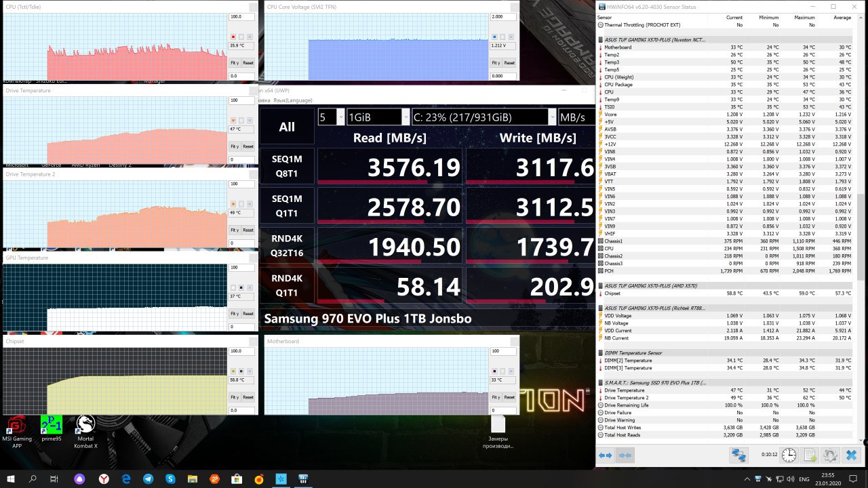Run SEQ1M Q1T1 test

[287, 206]
